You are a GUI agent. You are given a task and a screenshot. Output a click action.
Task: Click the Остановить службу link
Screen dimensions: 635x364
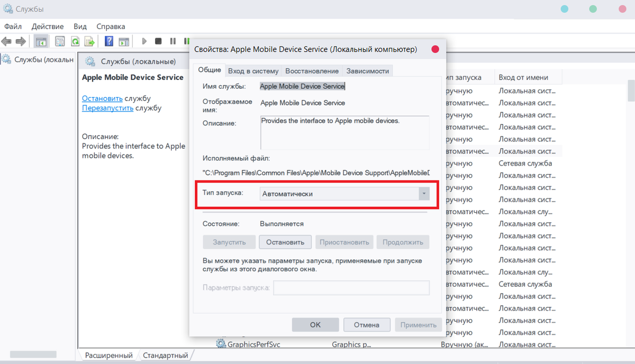102,98
